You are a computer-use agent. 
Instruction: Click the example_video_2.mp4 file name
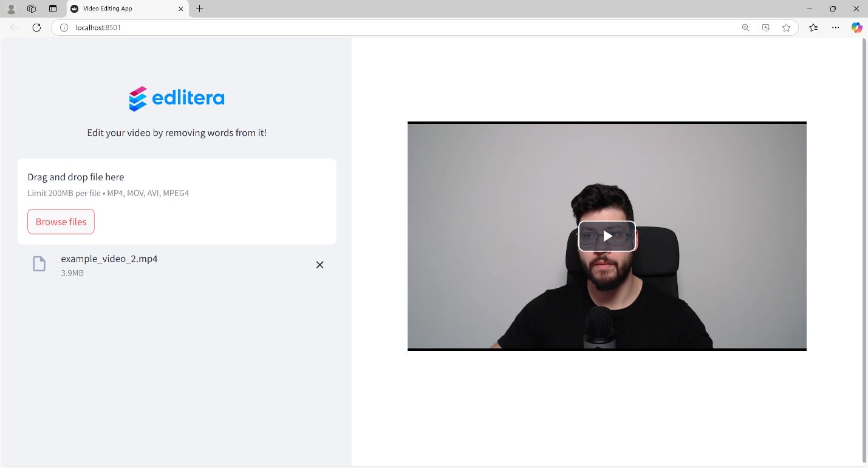coord(109,259)
